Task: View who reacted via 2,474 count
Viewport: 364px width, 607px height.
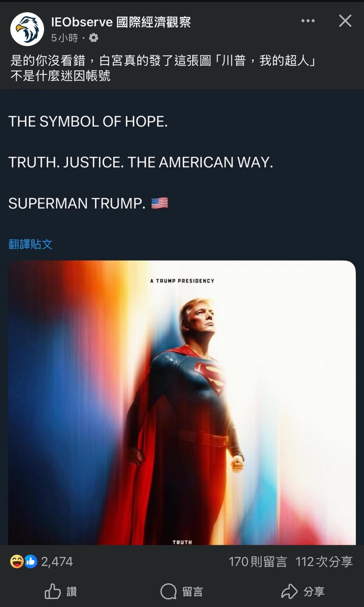Action: point(57,561)
